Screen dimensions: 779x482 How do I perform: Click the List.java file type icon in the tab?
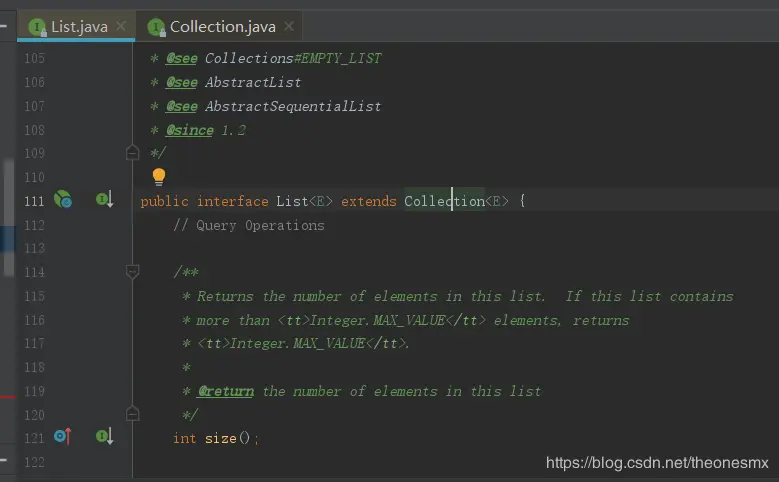click(38, 27)
